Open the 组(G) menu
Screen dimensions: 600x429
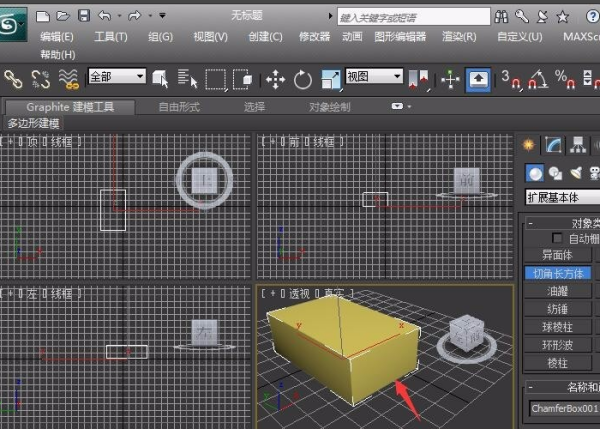point(160,37)
